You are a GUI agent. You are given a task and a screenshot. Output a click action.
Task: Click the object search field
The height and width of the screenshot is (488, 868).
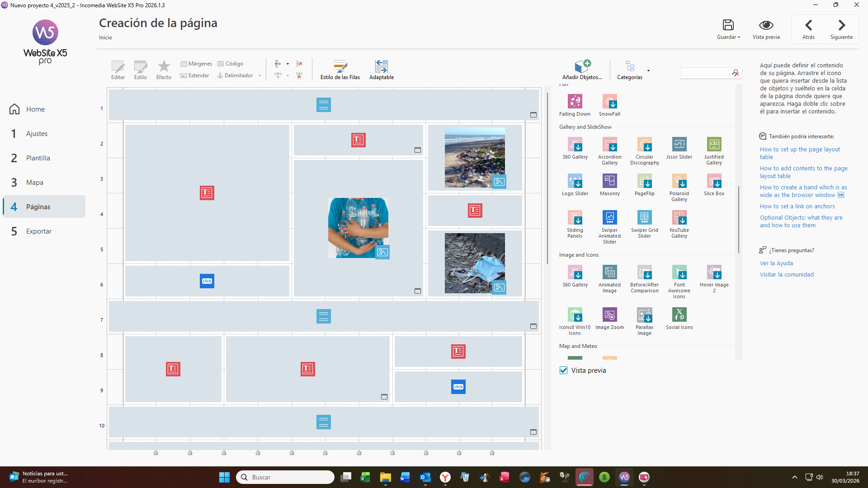(706, 73)
